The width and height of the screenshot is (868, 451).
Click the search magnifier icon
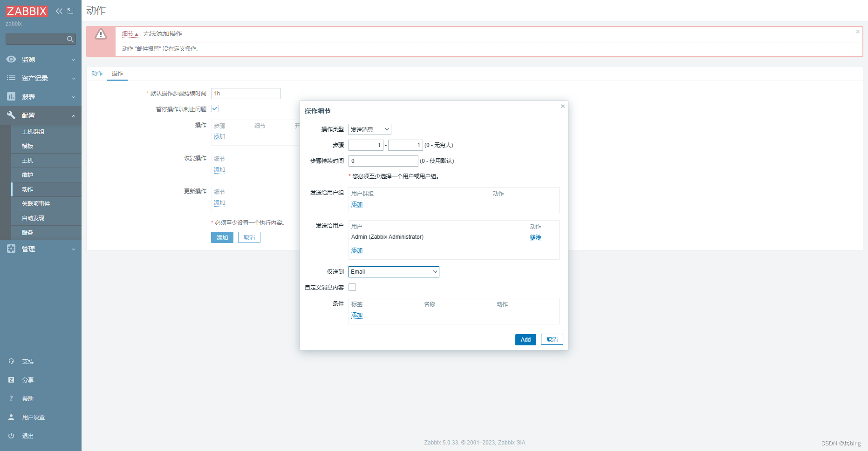click(70, 39)
